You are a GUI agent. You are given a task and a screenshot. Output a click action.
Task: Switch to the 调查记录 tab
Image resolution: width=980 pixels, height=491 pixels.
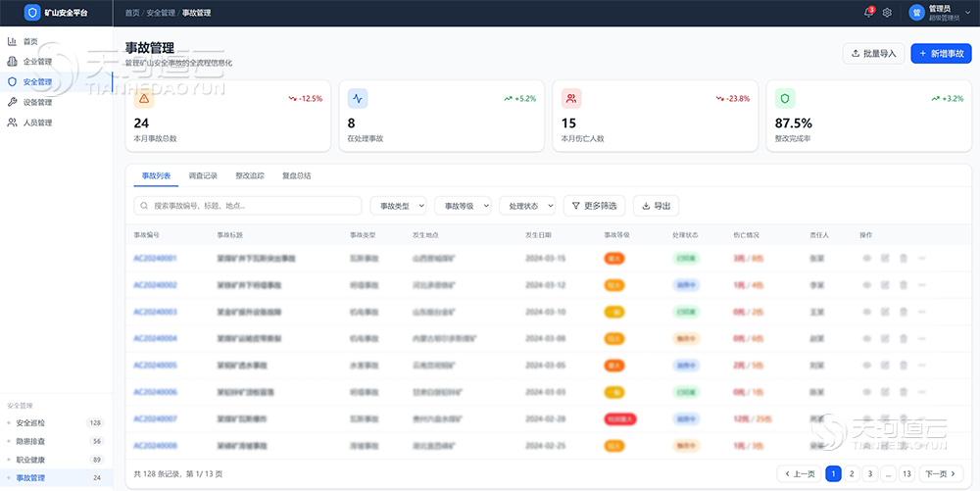[x=203, y=176]
